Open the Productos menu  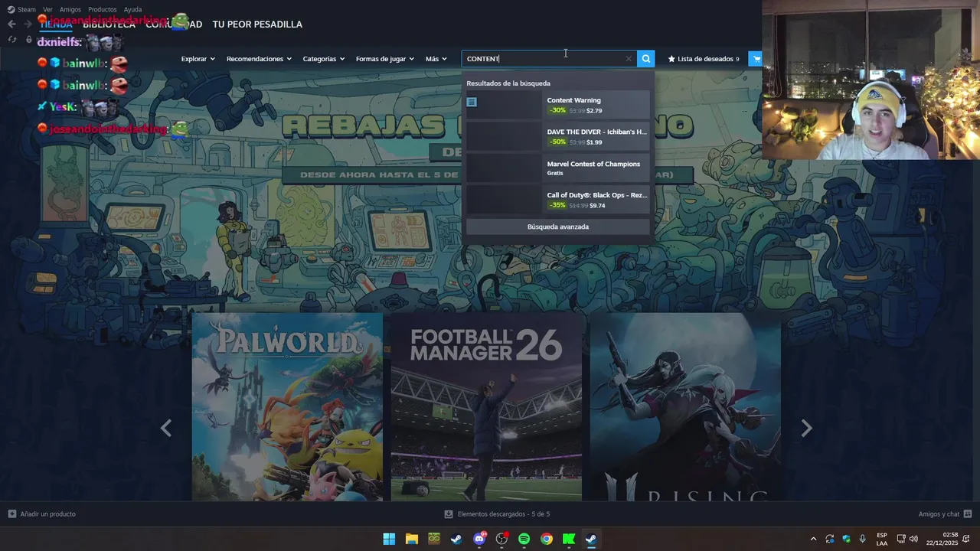pos(102,9)
